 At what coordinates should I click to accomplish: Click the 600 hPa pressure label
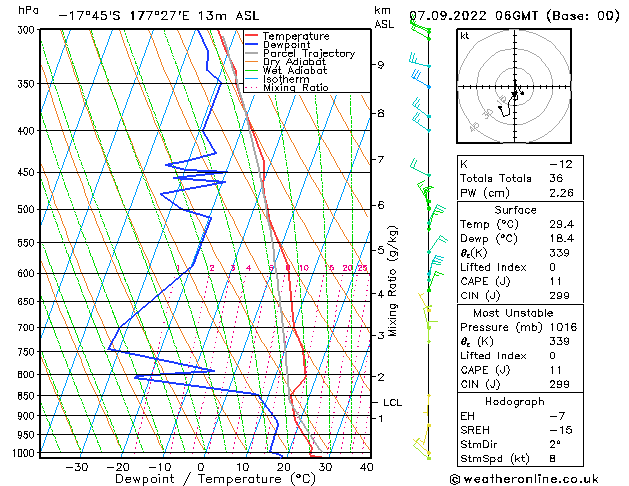click(28, 273)
